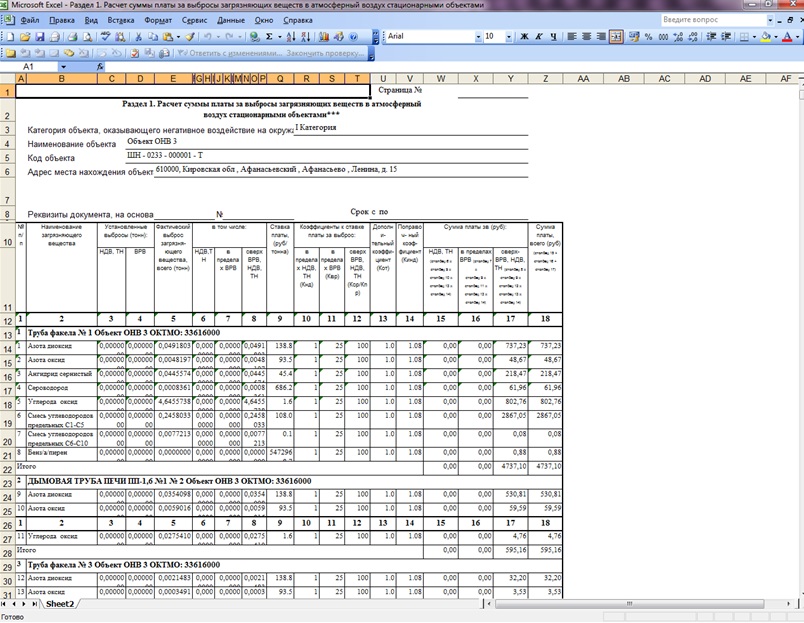Toggle Merge and Center button
The height and width of the screenshot is (623, 804).
[x=617, y=36]
